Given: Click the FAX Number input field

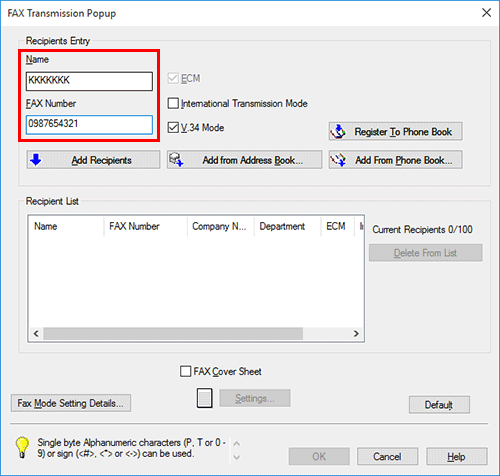Looking at the screenshot, I should 89,125.
